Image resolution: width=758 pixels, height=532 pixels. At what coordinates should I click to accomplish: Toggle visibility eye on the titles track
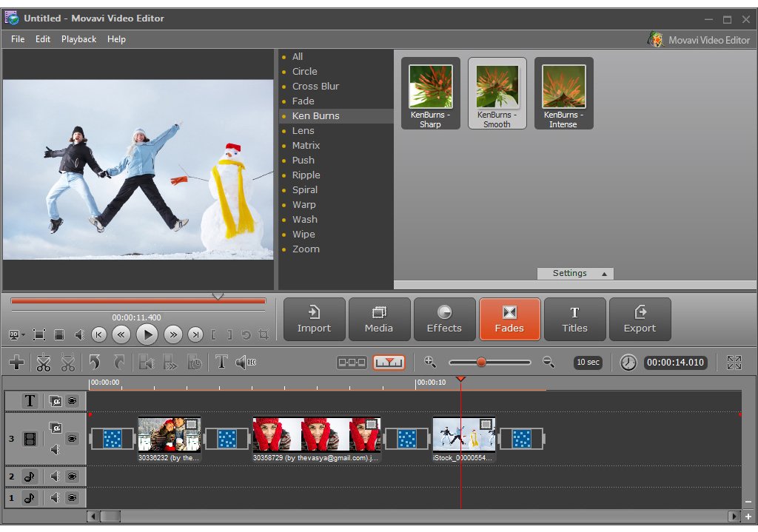point(73,401)
